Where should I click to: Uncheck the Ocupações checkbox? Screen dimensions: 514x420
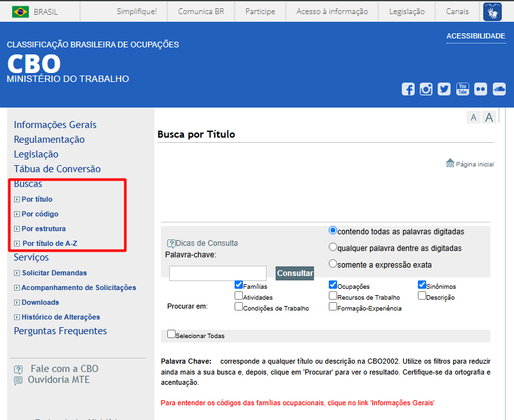[333, 285]
